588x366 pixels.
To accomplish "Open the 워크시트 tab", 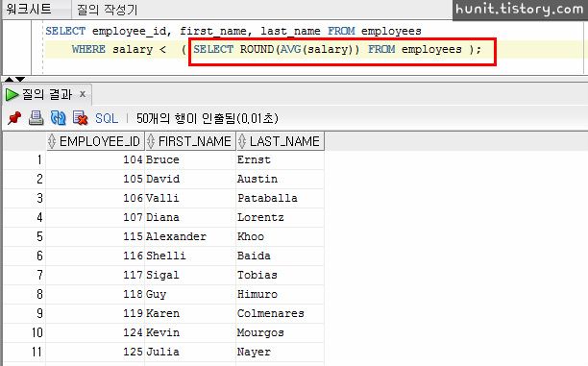I will (x=29, y=9).
